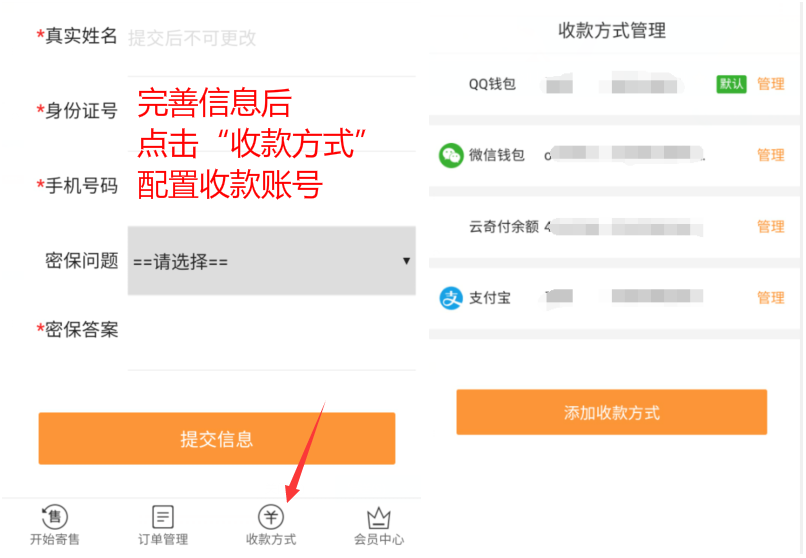Focus the 密保答案 input field
Screen dimensions: 806x558
271,330
